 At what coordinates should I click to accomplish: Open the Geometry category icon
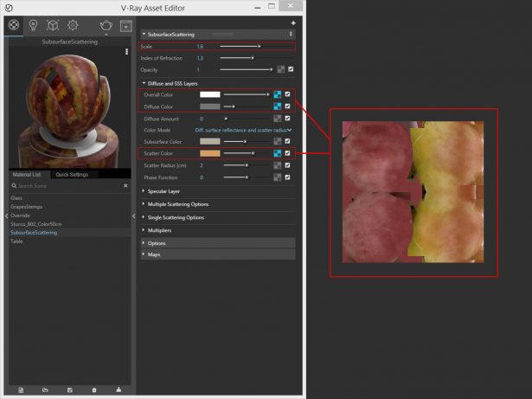53,25
